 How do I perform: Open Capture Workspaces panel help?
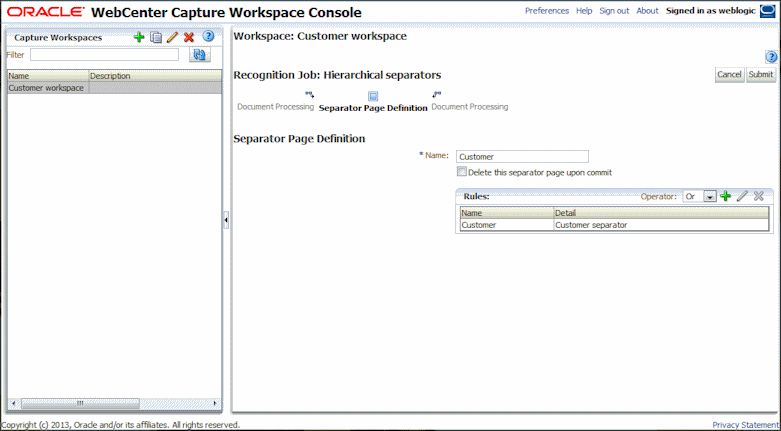[x=209, y=36]
